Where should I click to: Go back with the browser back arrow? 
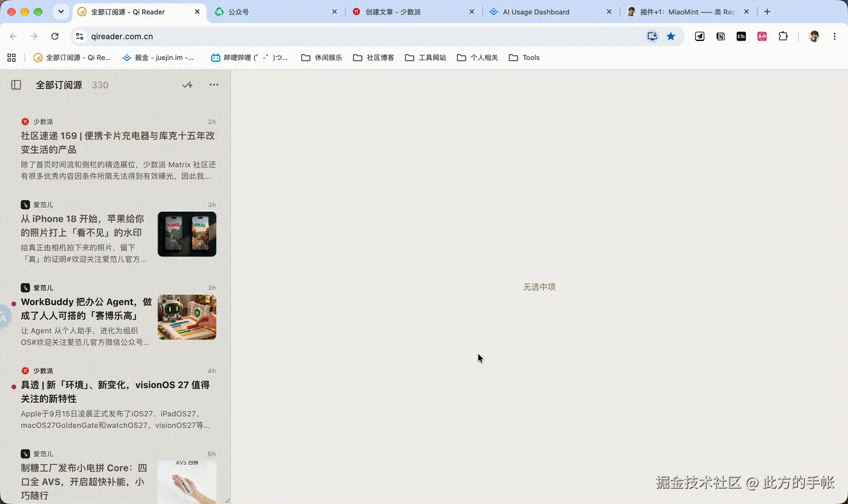pyautogui.click(x=13, y=36)
